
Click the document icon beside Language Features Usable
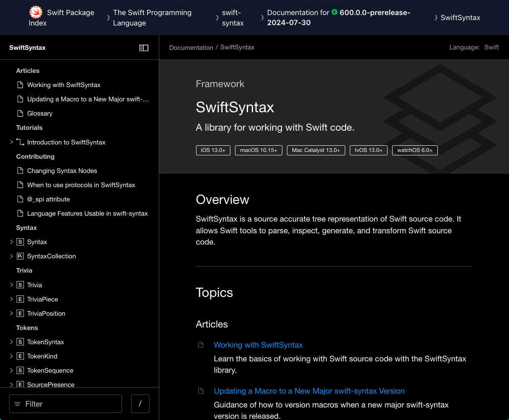coord(20,214)
